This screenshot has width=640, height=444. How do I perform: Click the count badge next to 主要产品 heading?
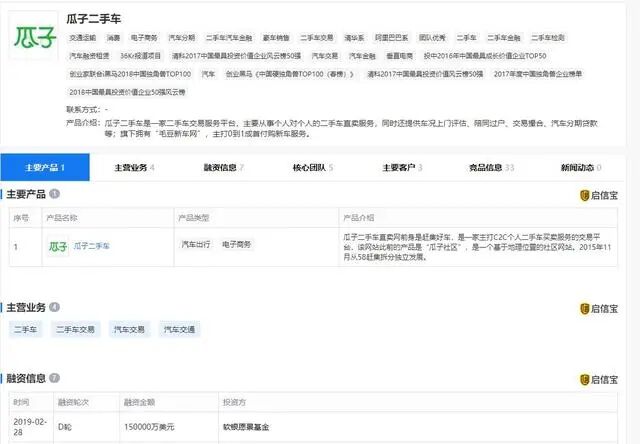[x=54, y=194]
